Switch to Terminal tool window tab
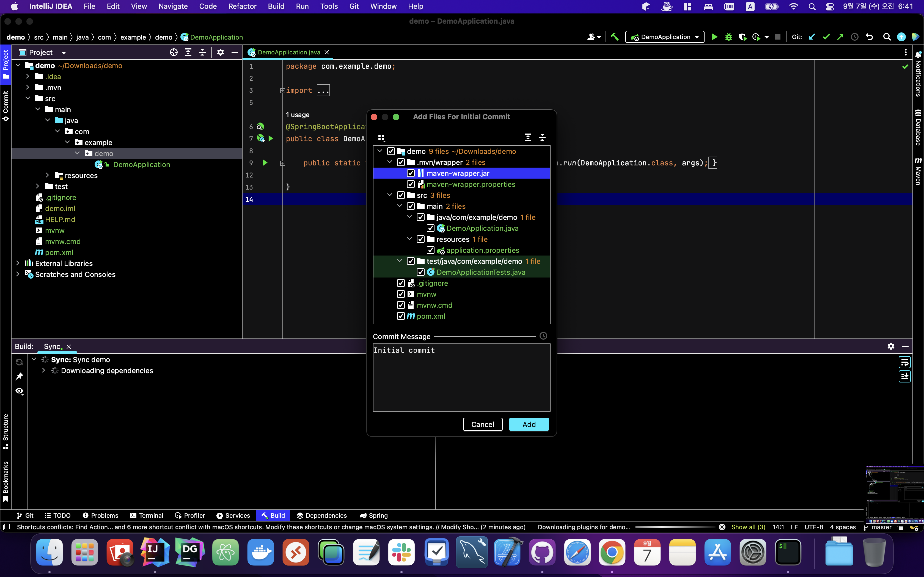 [147, 515]
